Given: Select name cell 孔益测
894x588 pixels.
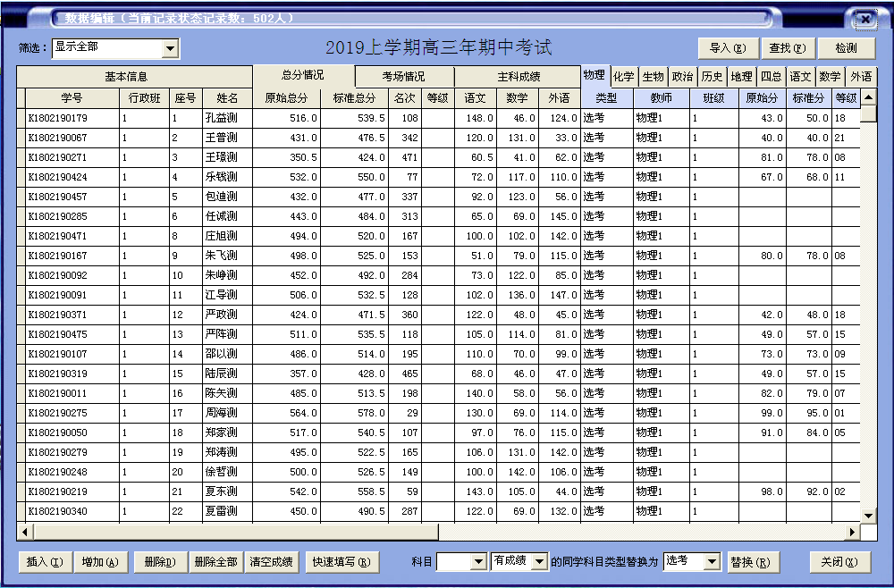Looking at the screenshot, I should (227, 119).
